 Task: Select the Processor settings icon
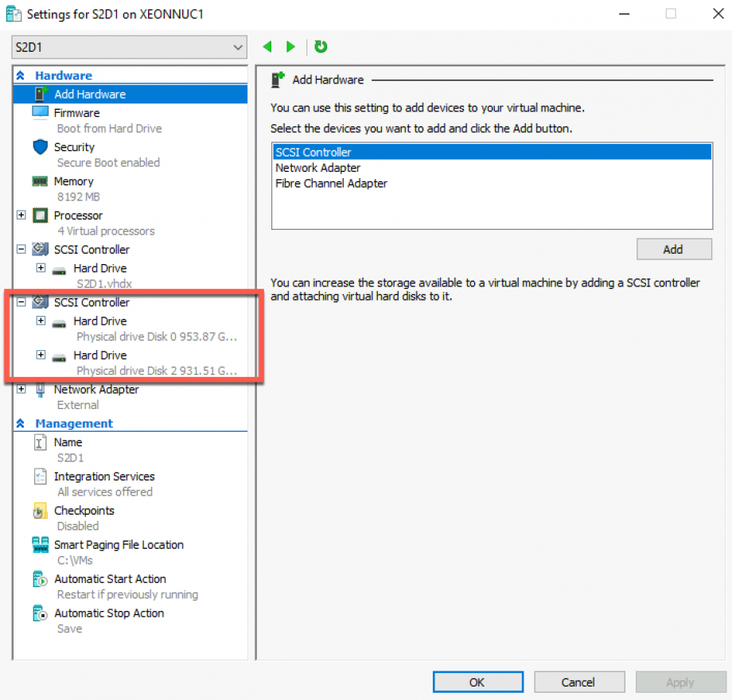[41, 215]
